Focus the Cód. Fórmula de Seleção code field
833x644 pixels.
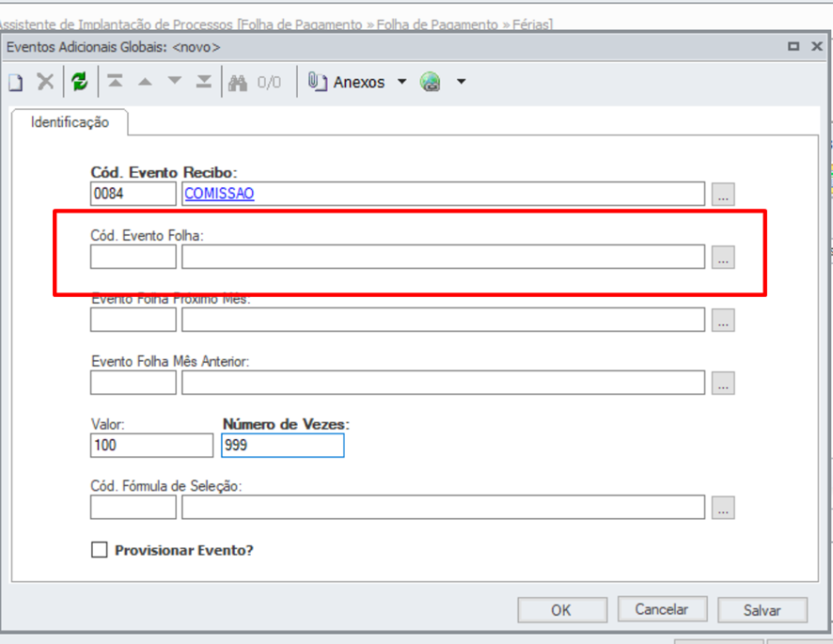click(134, 508)
